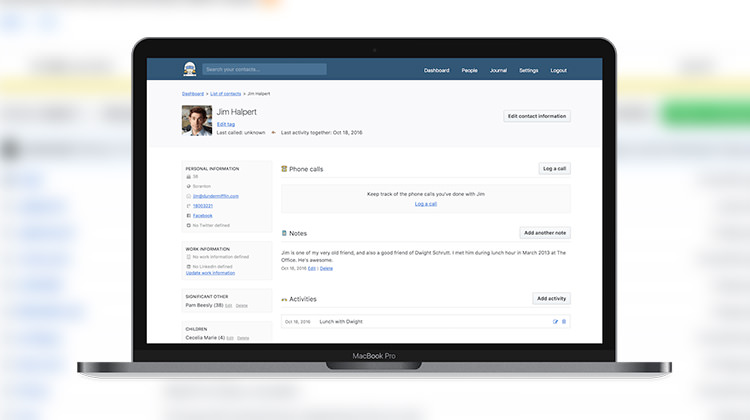Click the Add another note button
The height and width of the screenshot is (420, 750).
point(545,233)
